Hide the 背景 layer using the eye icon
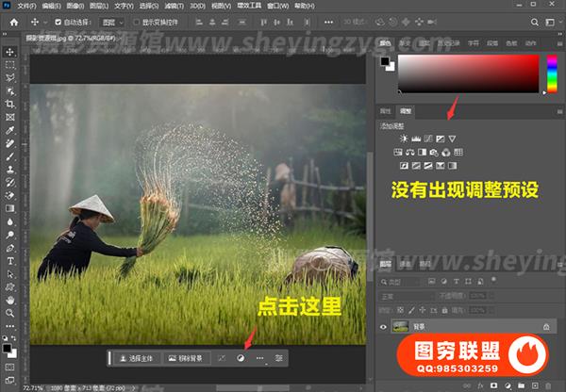Image resolution: width=566 pixels, height=392 pixels. coord(383,326)
